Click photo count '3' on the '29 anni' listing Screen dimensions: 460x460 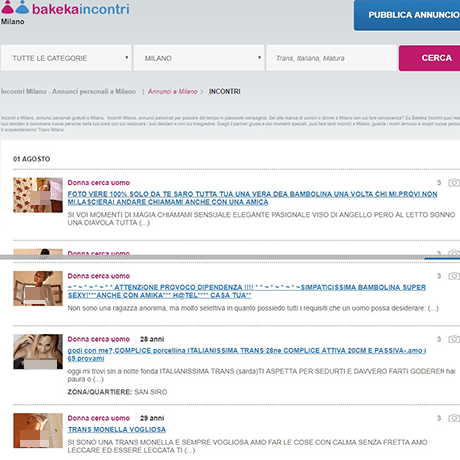coord(439,418)
